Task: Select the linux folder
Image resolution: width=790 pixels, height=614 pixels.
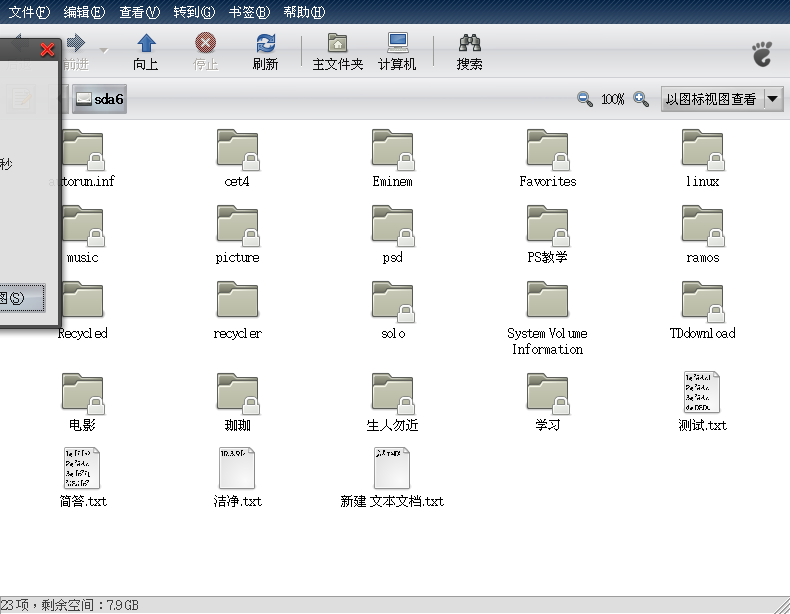Action: coord(702,159)
